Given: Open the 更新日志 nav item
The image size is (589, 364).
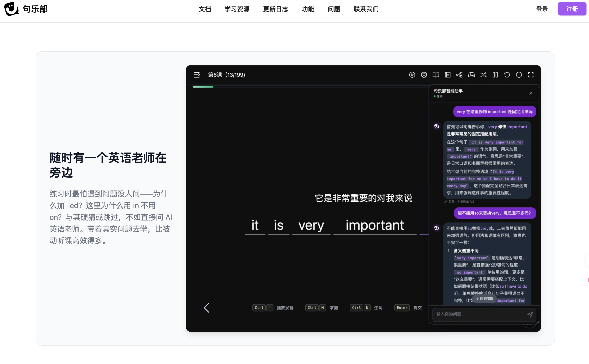Looking at the screenshot, I should coord(275,9).
